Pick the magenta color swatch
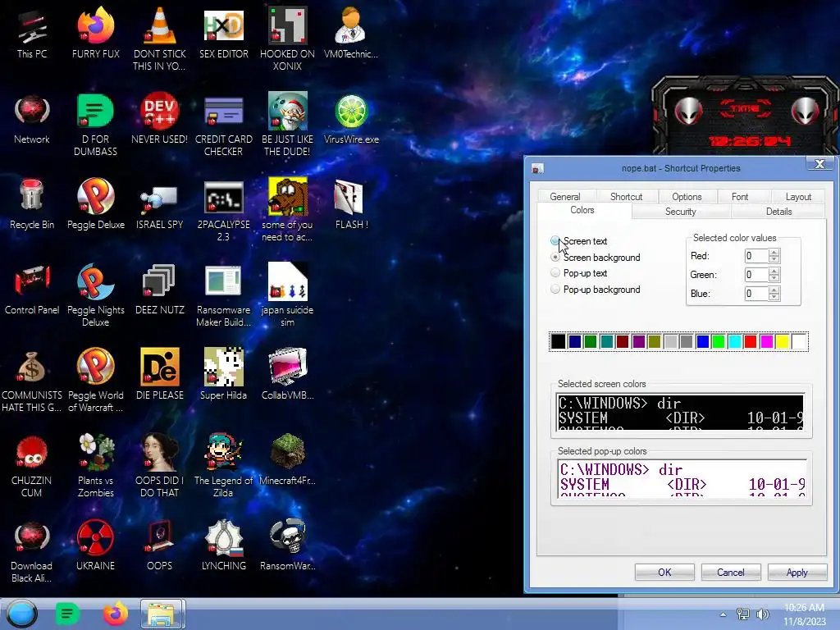 [767, 341]
